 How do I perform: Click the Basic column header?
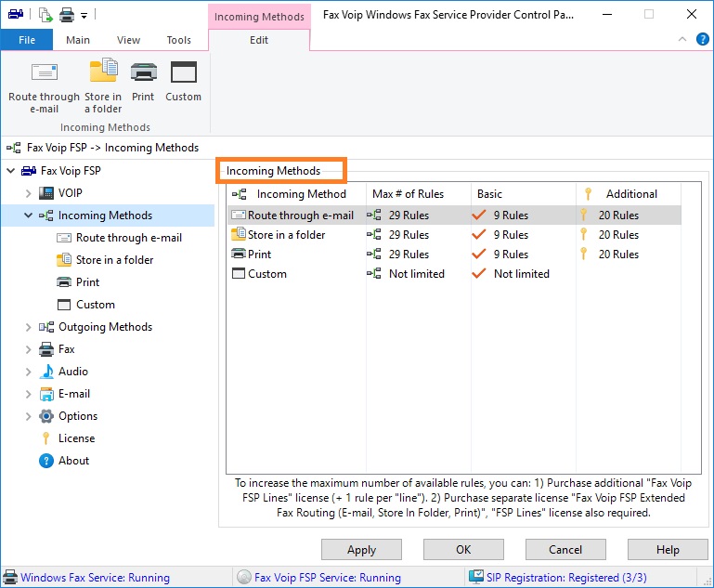click(x=524, y=194)
